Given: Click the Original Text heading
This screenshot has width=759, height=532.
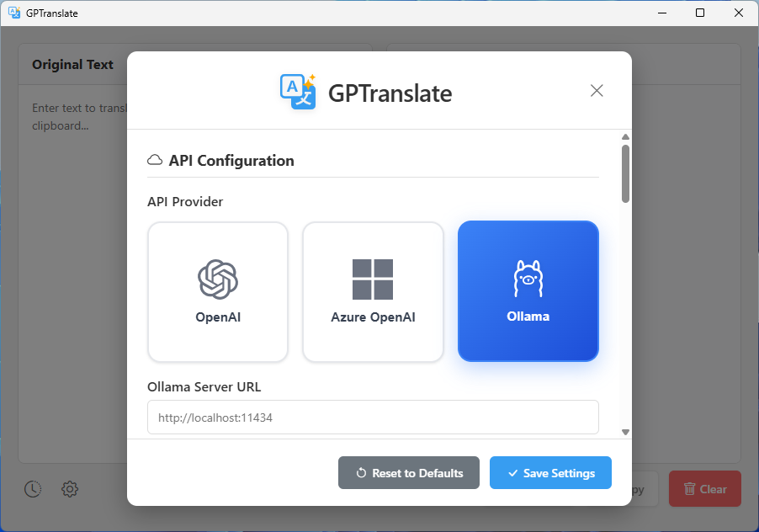Looking at the screenshot, I should (x=72, y=64).
